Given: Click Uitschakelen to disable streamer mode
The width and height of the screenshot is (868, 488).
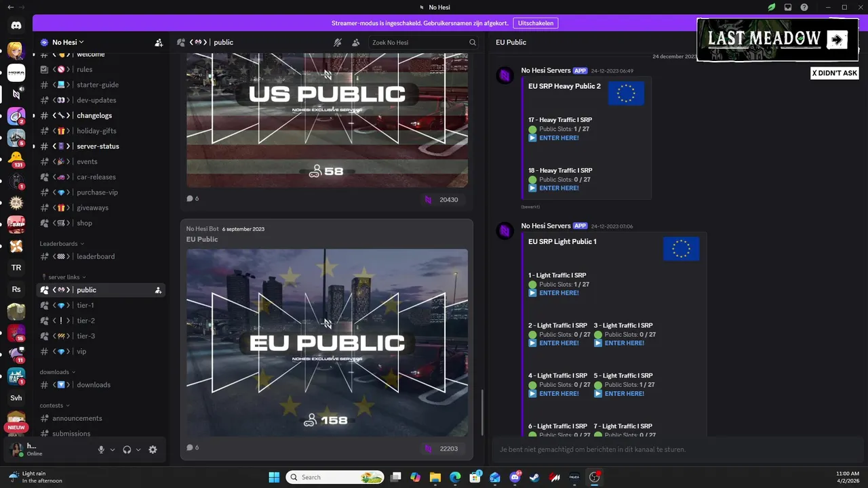Looking at the screenshot, I should [536, 23].
